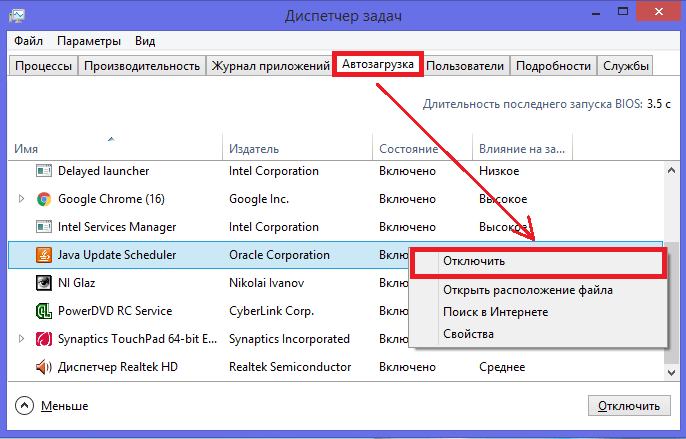The image size is (686, 439).
Task: Select Поиск в Интернете menu entry
Action: point(538,312)
